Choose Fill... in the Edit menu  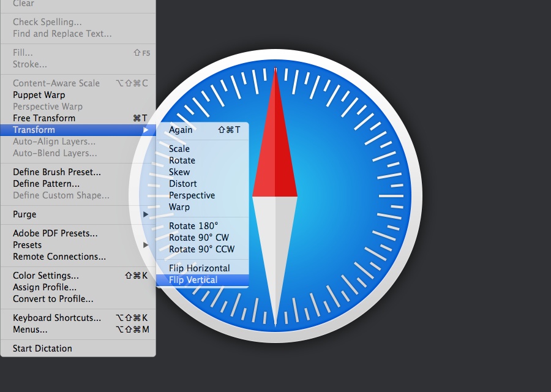(x=78, y=53)
